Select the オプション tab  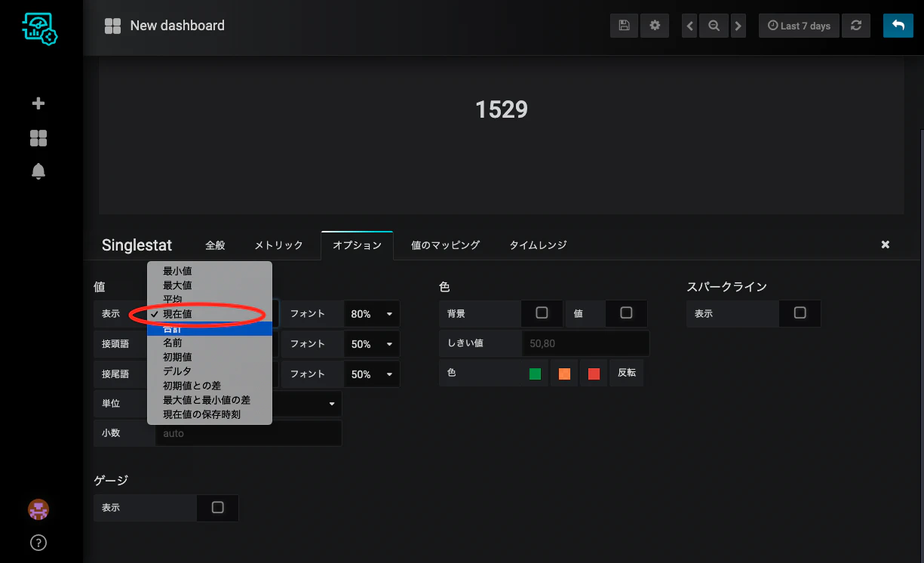point(357,245)
